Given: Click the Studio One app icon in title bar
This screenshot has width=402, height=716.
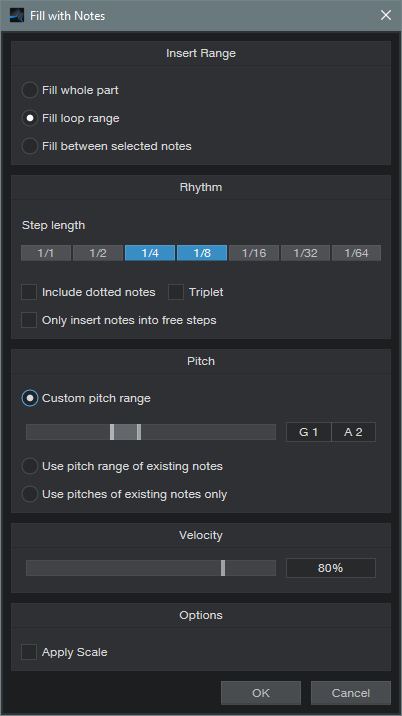Looking at the screenshot, I should [17, 16].
